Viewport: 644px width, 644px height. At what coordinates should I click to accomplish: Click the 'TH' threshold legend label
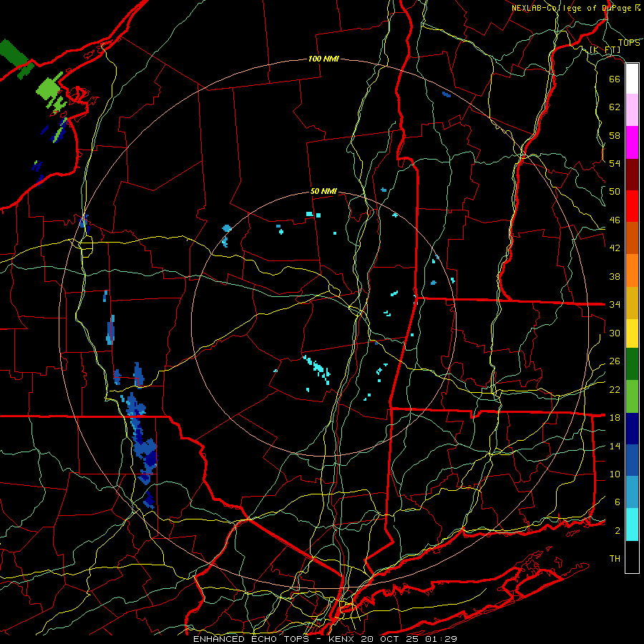[615, 559]
